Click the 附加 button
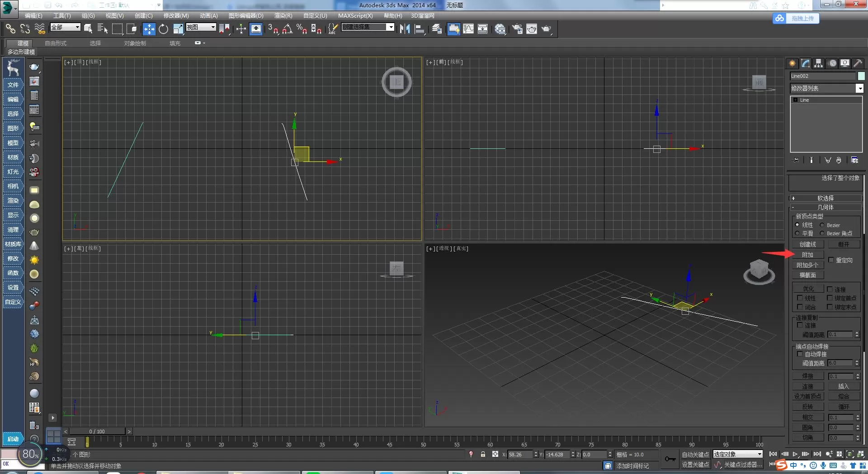 point(807,255)
